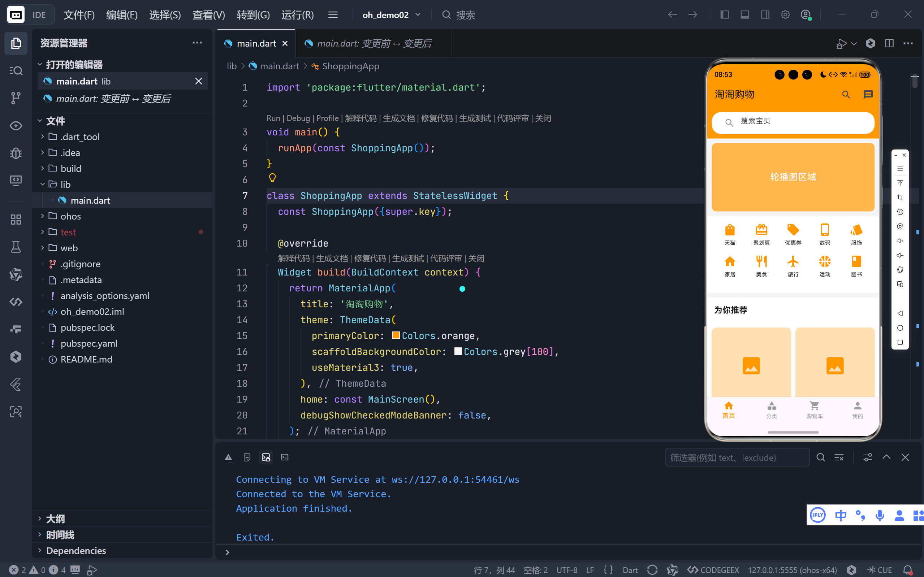Open the oh_demo02 project dropdown
924x577 pixels.
(x=391, y=15)
